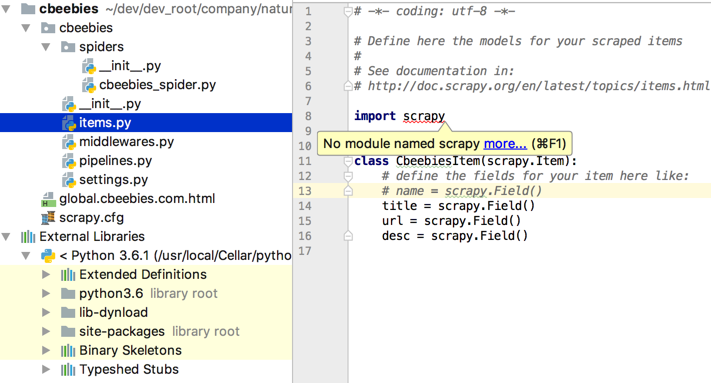Click the global.cbeebies.com.html file icon

pos(48,199)
